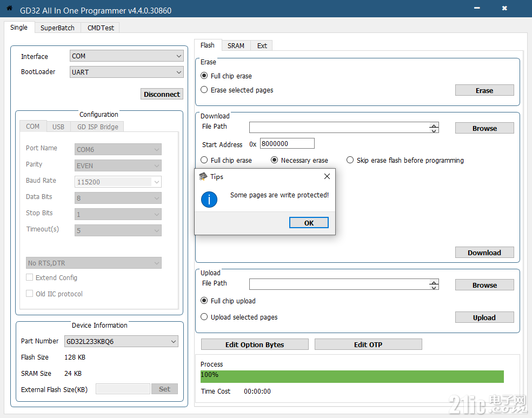Image resolution: width=532 pixels, height=418 pixels.
Task: Minimize the GD32 programmer window
Action: point(477,8)
